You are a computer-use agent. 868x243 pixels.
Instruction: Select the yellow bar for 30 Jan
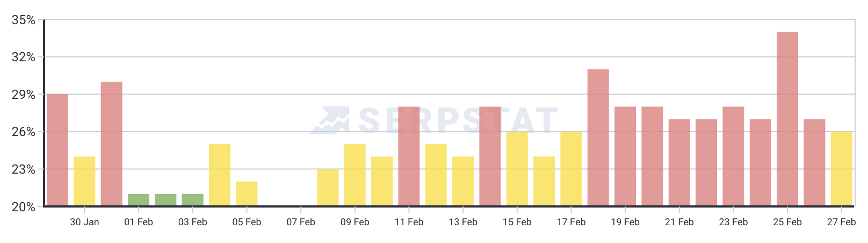84,181
